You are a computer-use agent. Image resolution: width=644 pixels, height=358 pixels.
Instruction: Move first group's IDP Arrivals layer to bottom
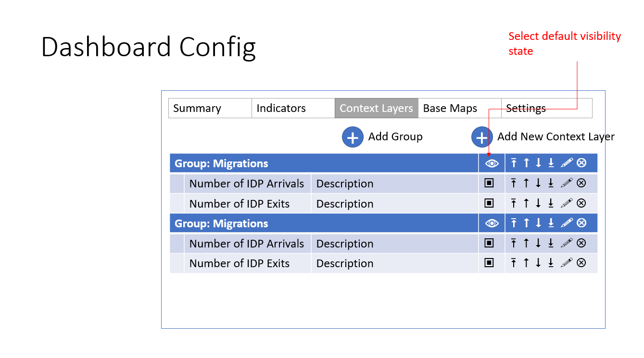551,183
